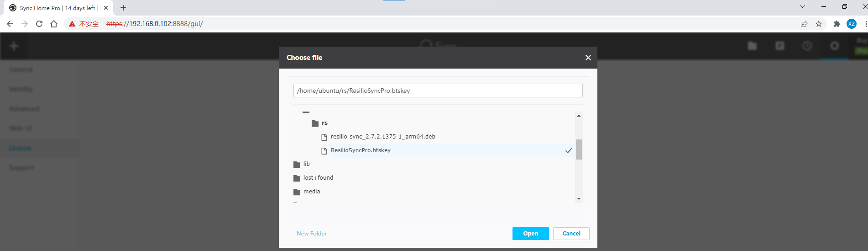
Task: Click the browser back arrow
Action: point(10,24)
